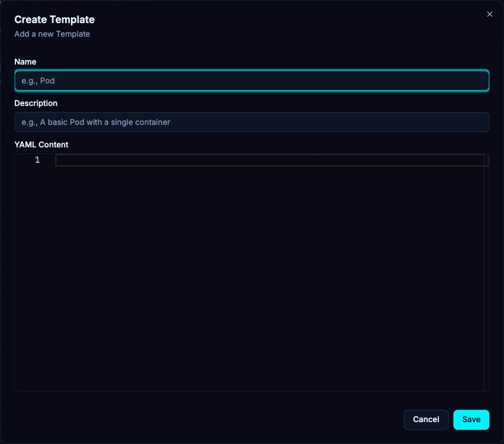
Task: Focus the Name input field
Action: [x=251, y=81]
